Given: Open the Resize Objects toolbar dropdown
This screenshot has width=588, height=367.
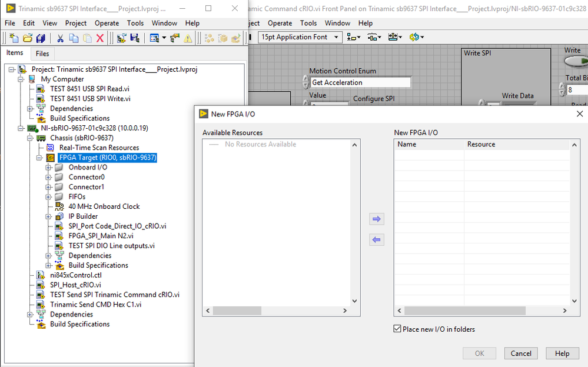Looking at the screenshot, I should [x=395, y=36].
